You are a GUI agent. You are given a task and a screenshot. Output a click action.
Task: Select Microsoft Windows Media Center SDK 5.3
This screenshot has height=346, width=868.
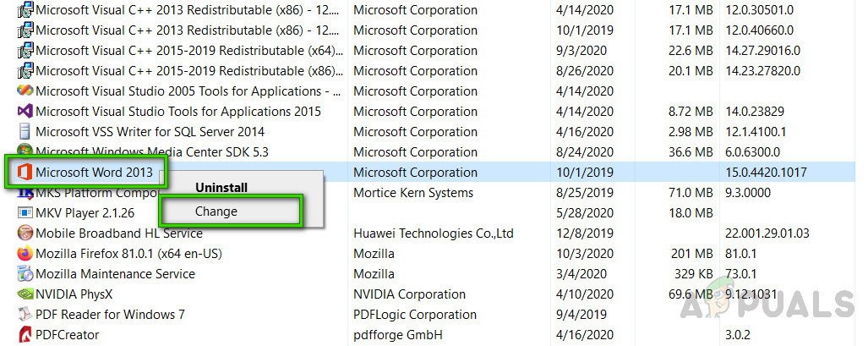pyautogui.click(x=152, y=152)
